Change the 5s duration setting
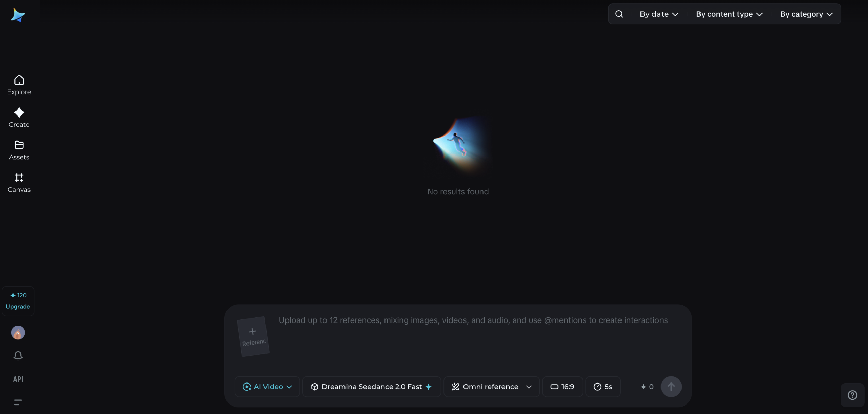Image resolution: width=868 pixels, height=414 pixels. 603,387
